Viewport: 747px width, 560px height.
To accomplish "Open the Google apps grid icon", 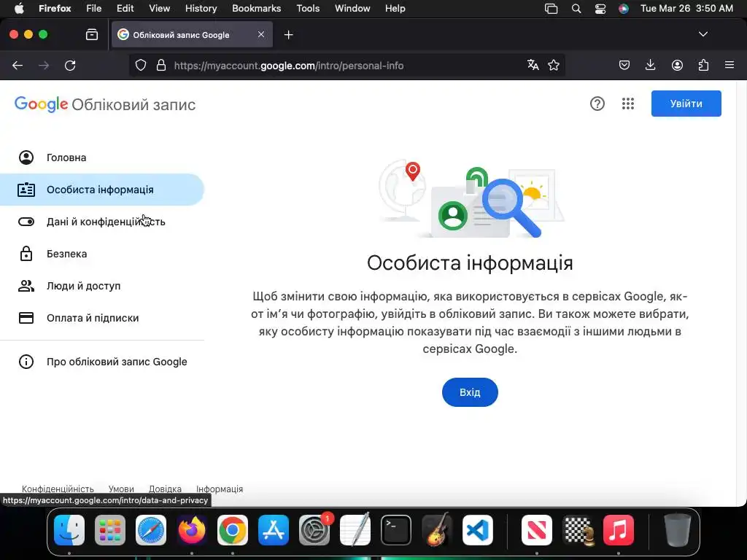I will pos(628,104).
